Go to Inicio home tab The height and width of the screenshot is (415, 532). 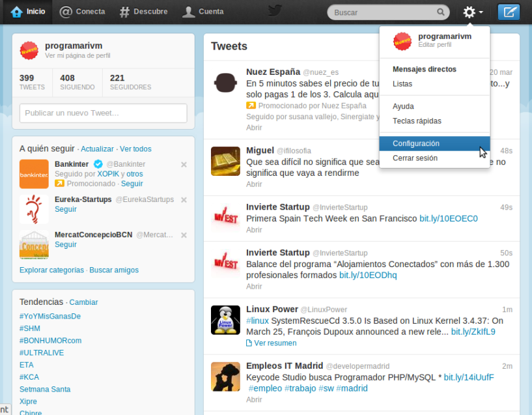(28, 12)
